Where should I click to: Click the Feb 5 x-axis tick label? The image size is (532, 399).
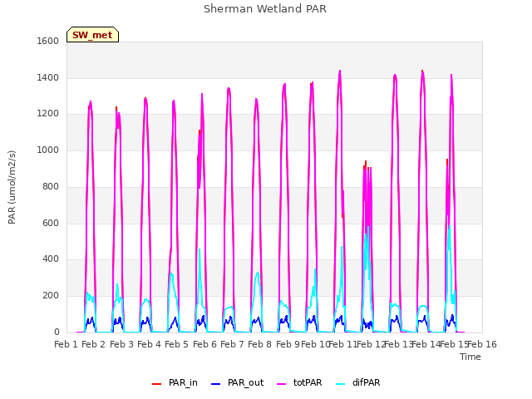(177, 344)
